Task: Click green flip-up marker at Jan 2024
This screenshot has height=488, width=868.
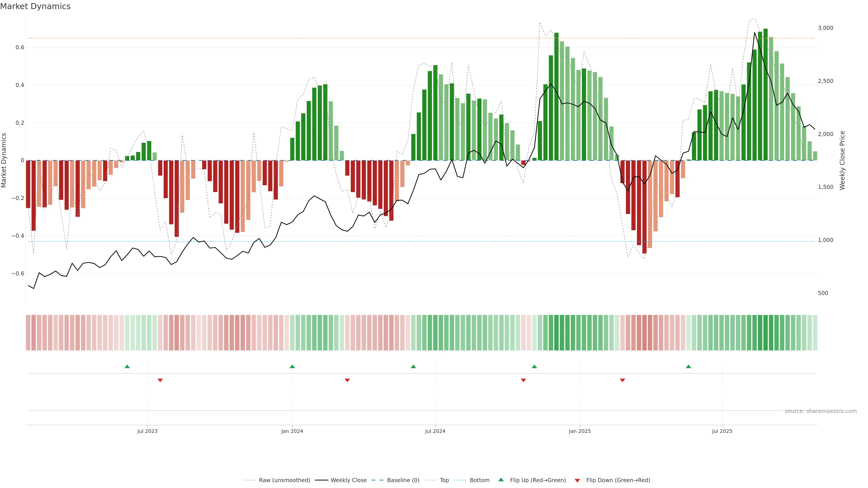Action: click(292, 366)
